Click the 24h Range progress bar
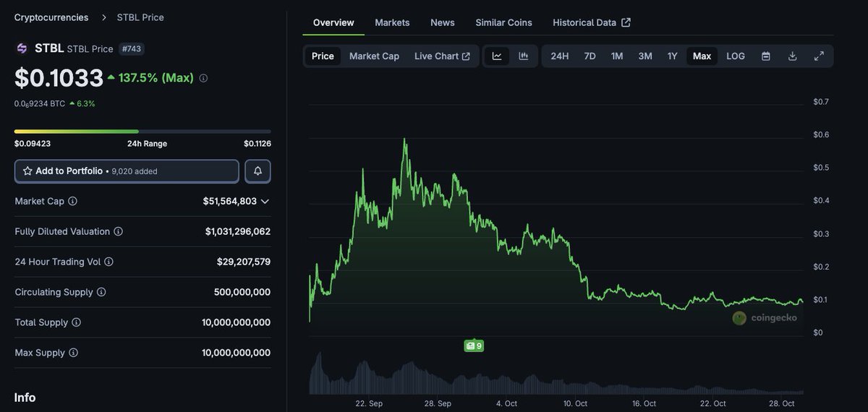The image size is (868, 412). (x=142, y=132)
